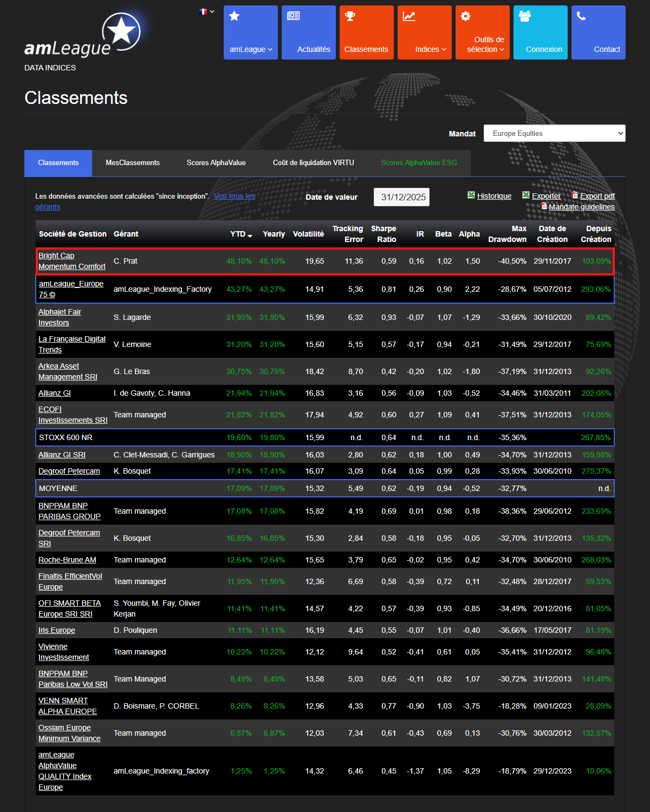650x812 pixels.
Task: Open Finaltis EfficientVol Europe link
Action: [x=70, y=581]
